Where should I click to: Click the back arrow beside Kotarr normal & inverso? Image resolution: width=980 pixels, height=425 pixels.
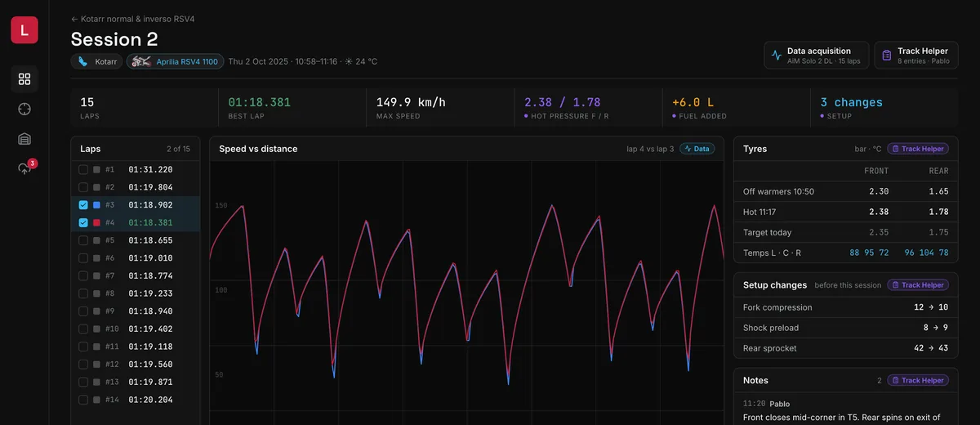coord(74,19)
